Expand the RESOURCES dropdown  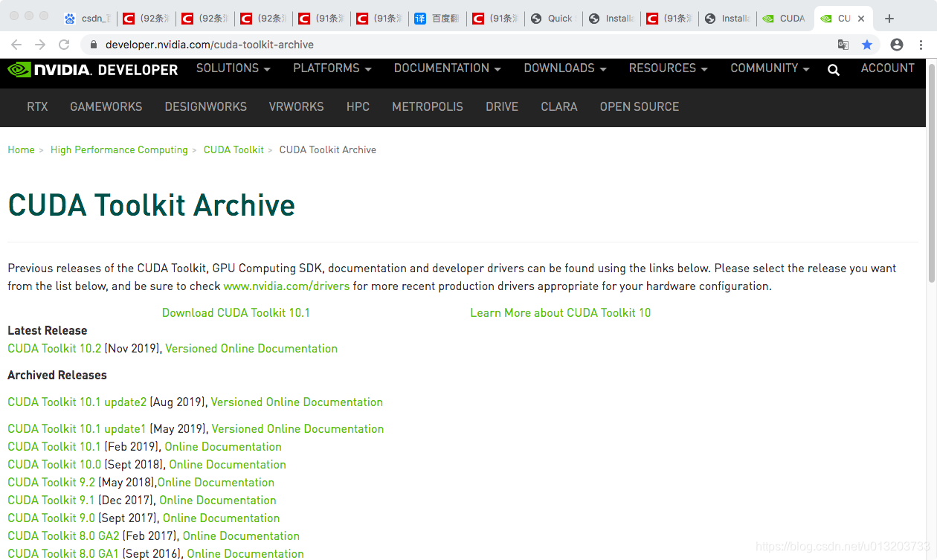coord(666,68)
